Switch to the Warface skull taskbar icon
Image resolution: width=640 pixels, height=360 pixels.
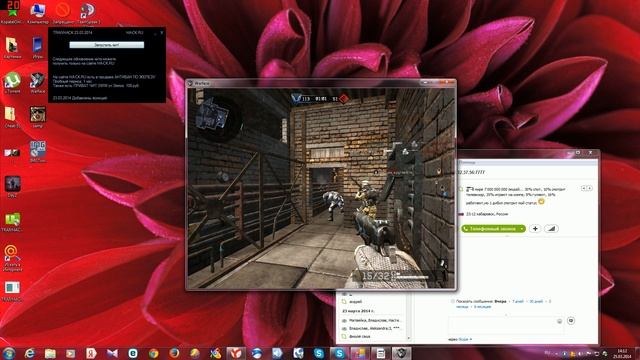click(x=401, y=353)
